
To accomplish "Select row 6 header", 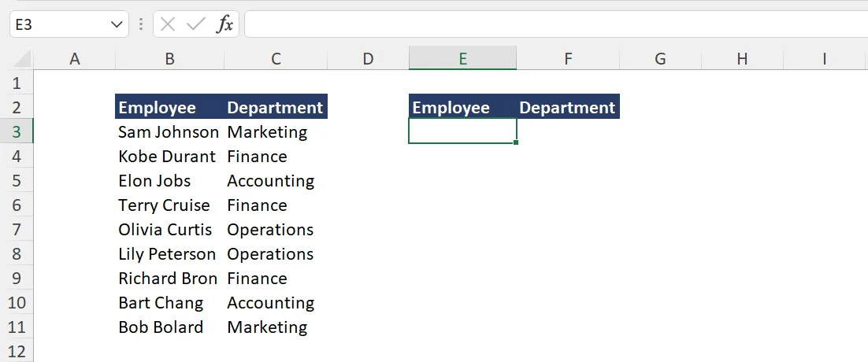I will pyautogui.click(x=17, y=205).
